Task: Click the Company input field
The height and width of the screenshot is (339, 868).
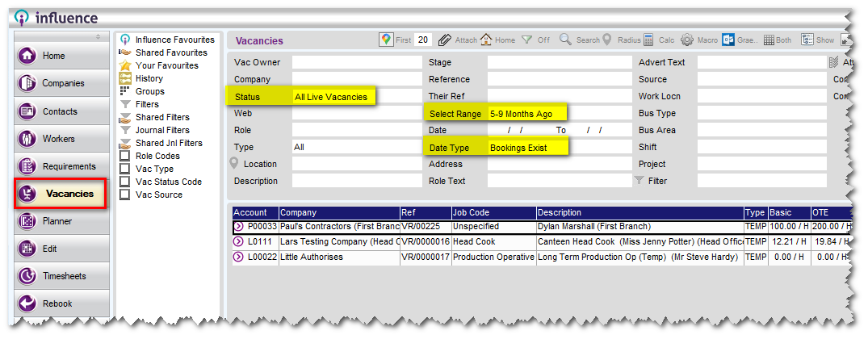Action: coord(357,79)
